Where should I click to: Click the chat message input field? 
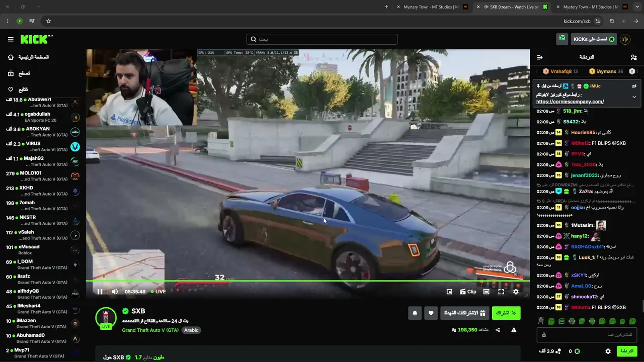click(x=587, y=335)
